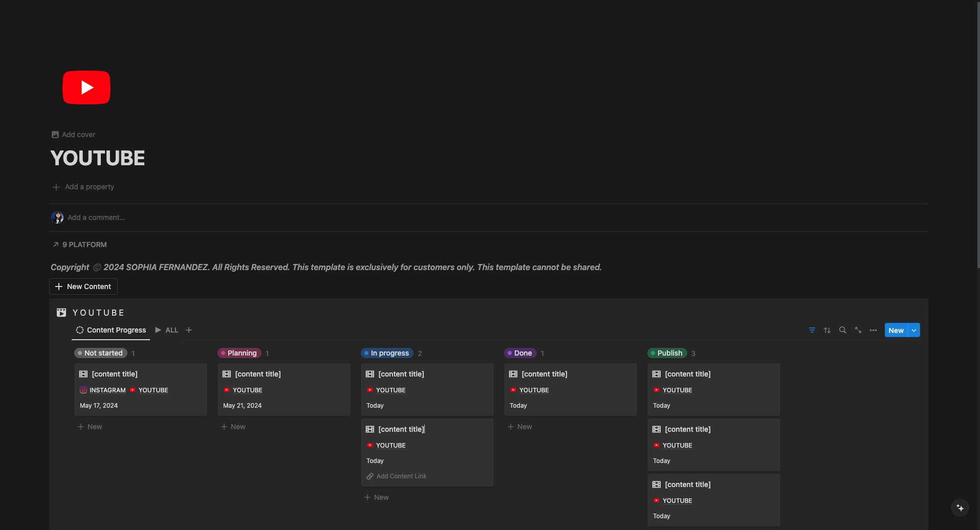Click the May 21, 2024 date

click(243, 405)
